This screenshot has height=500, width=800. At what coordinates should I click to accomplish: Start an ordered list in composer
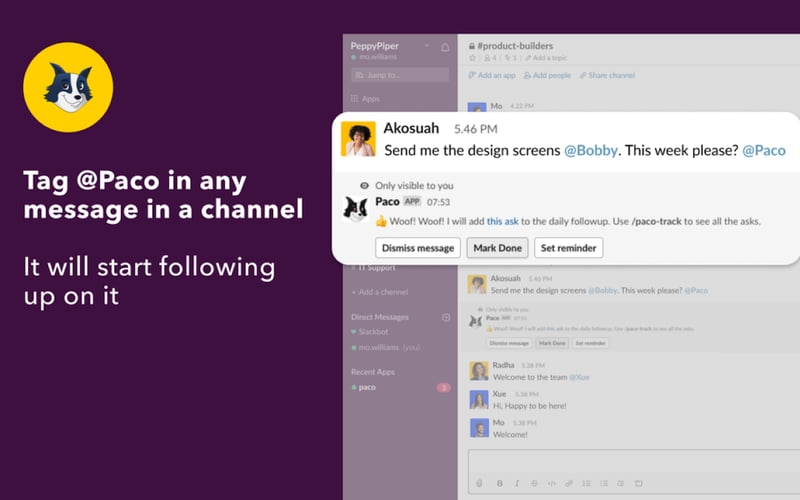pos(587,483)
